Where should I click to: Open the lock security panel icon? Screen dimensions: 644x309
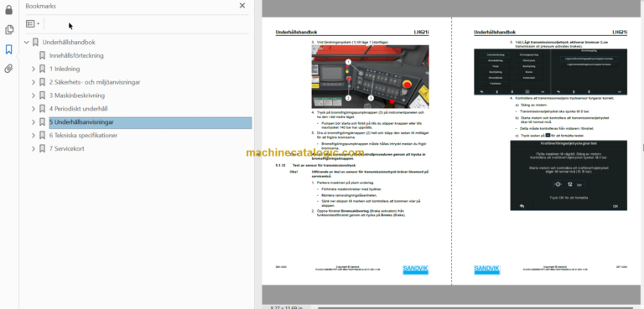click(8, 10)
